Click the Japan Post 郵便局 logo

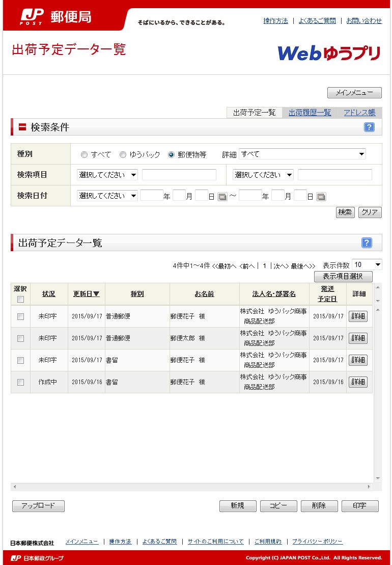(56, 17)
